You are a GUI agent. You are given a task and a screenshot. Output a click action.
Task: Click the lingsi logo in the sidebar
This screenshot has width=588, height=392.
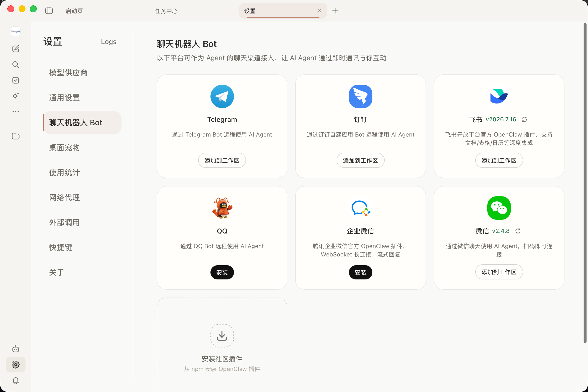(15, 31)
